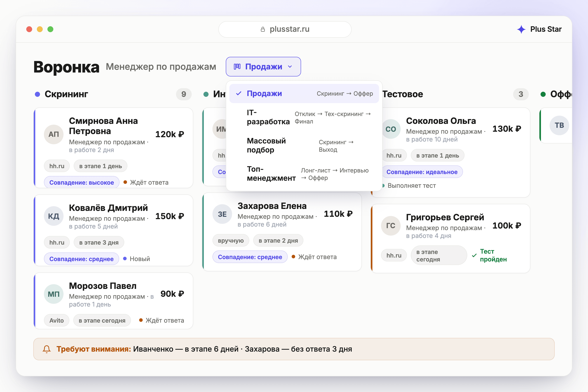The image size is (588, 392).
Task: Click salary 150k ₽ on Ковалёв card
Action: pos(170,216)
